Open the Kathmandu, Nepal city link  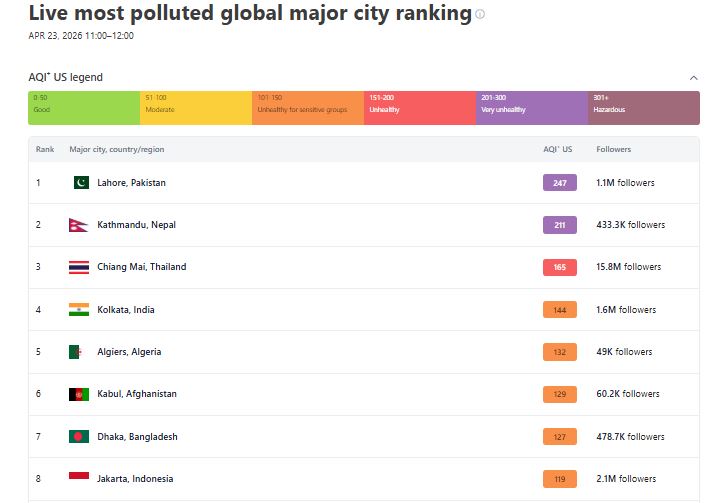pyautogui.click(x=136, y=225)
